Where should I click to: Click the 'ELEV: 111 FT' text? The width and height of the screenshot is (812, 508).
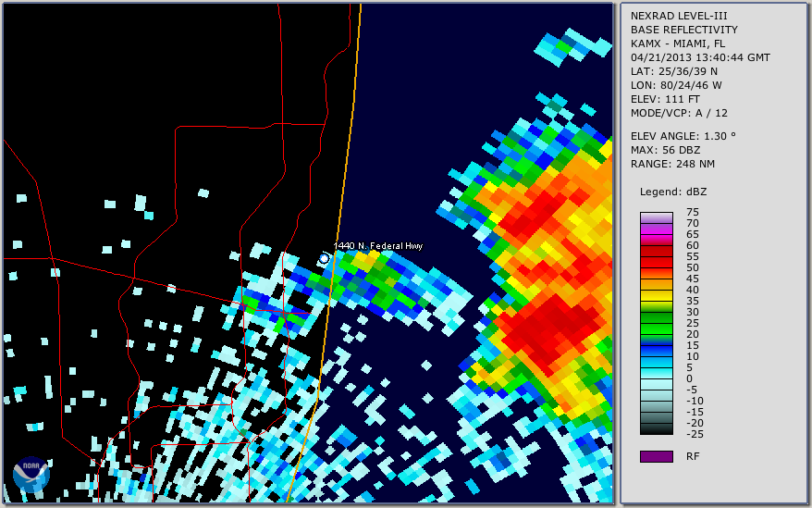point(665,99)
